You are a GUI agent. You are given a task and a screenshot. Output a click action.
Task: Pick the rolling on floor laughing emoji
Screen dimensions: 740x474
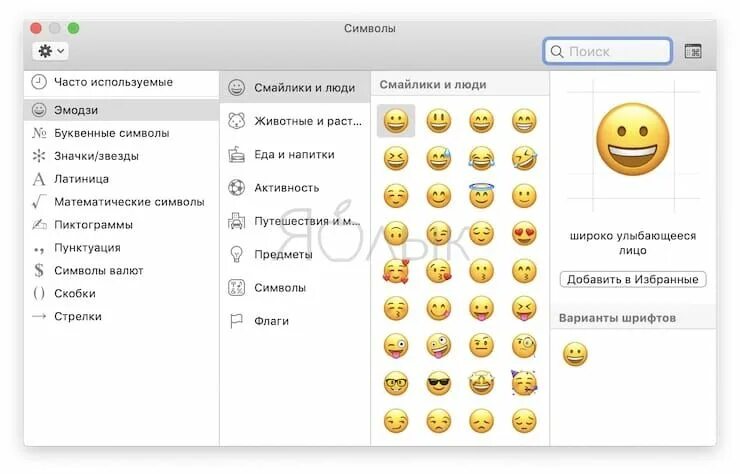524,158
